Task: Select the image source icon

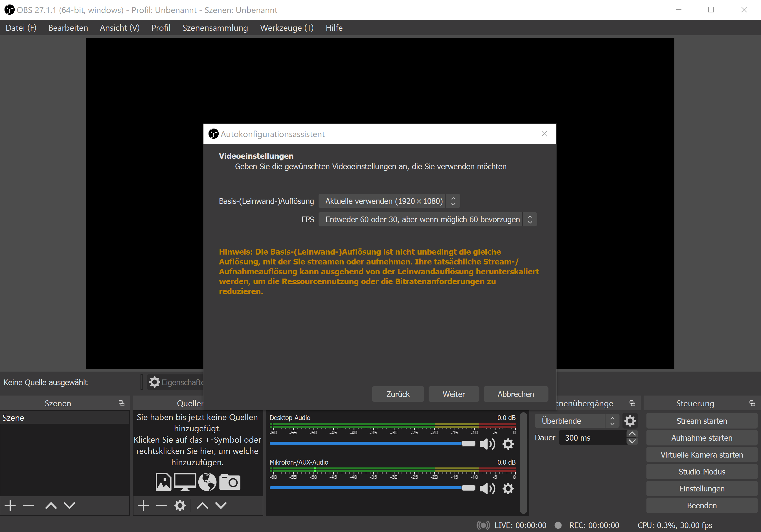Action: point(164,482)
